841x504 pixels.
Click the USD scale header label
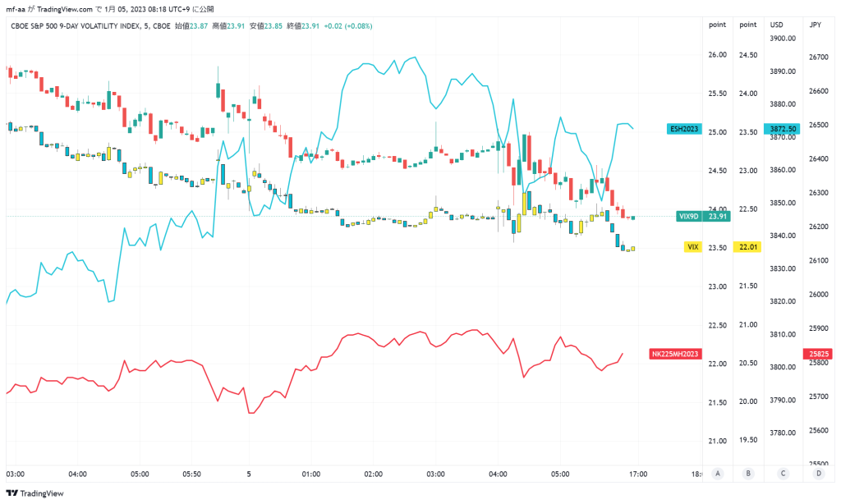[x=777, y=25]
